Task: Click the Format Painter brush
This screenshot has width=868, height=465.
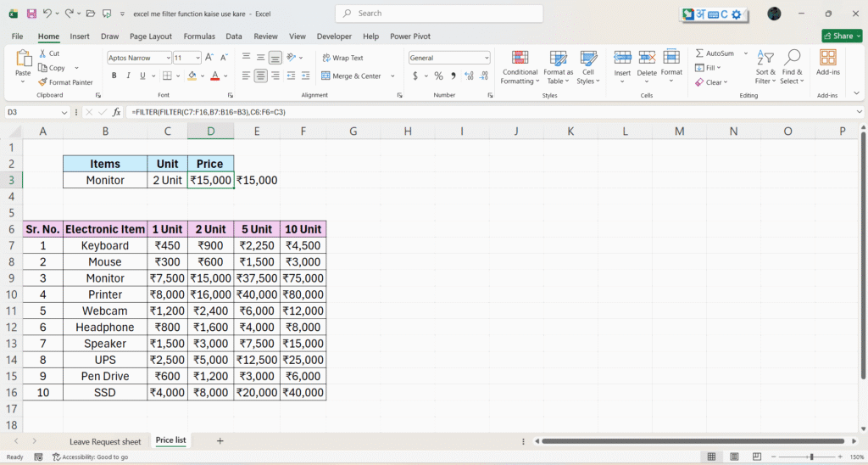Action: 65,82
